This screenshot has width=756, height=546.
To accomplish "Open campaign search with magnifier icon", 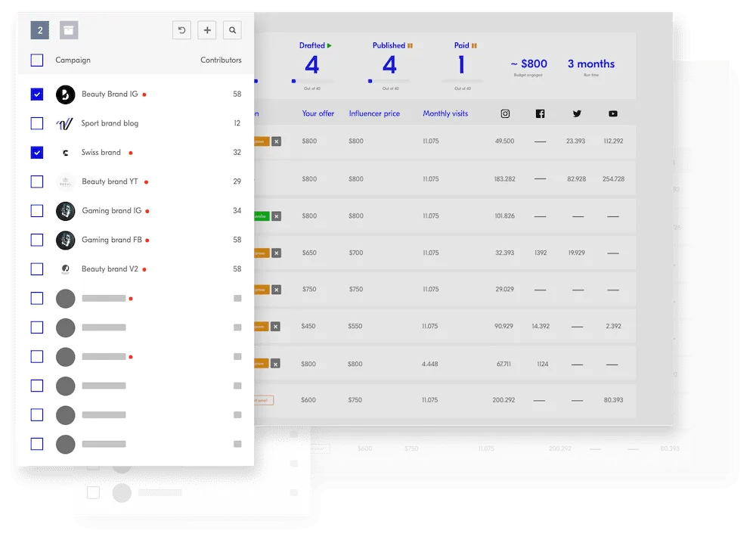I will pyautogui.click(x=233, y=30).
